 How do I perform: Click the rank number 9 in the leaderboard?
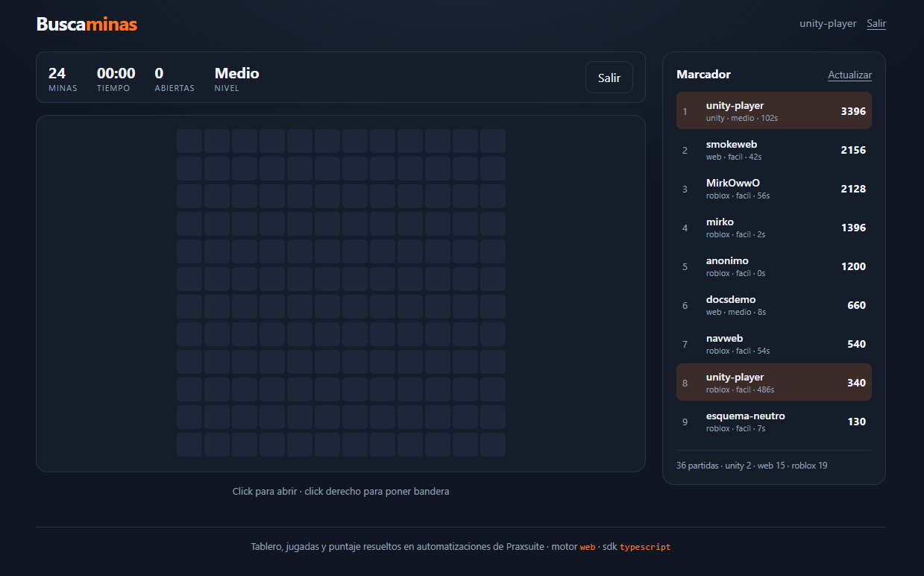coord(685,422)
